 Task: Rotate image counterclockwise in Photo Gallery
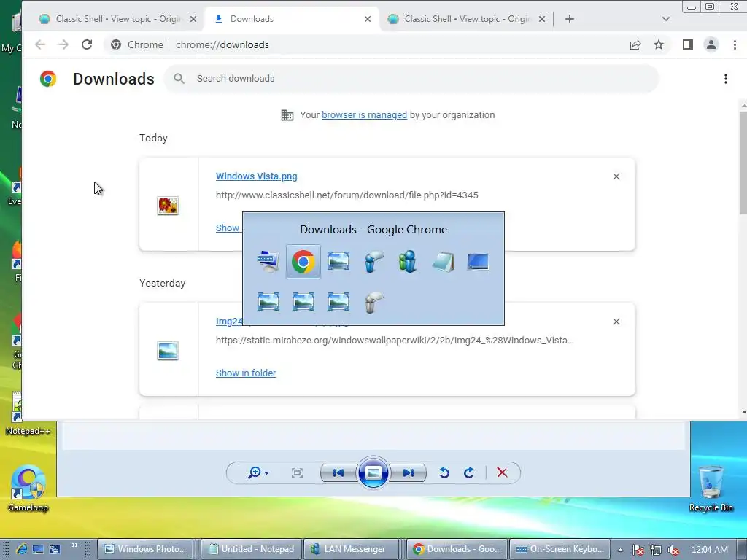click(x=444, y=472)
